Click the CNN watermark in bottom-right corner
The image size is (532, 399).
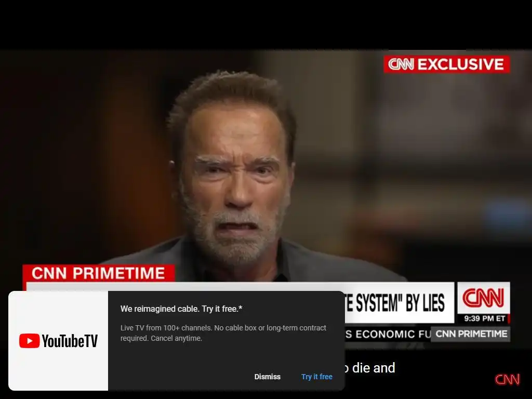(x=507, y=379)
